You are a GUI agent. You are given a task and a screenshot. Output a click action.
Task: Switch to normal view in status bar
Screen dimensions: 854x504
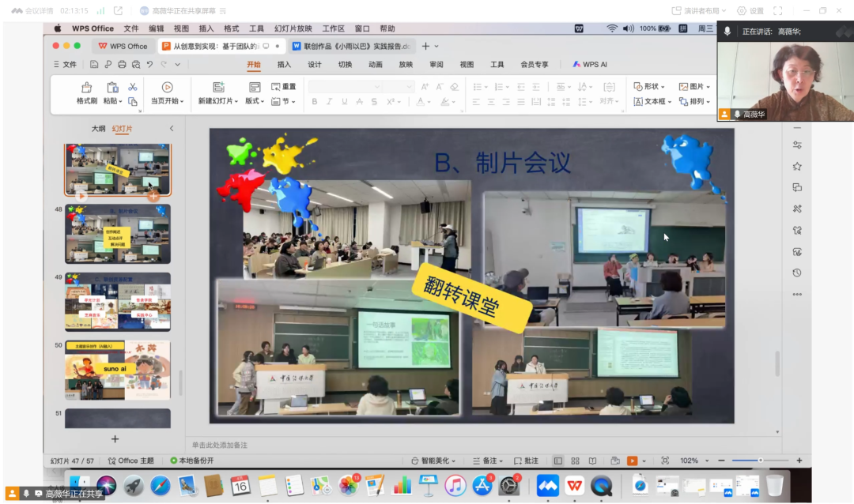click(x=558, y=461)
